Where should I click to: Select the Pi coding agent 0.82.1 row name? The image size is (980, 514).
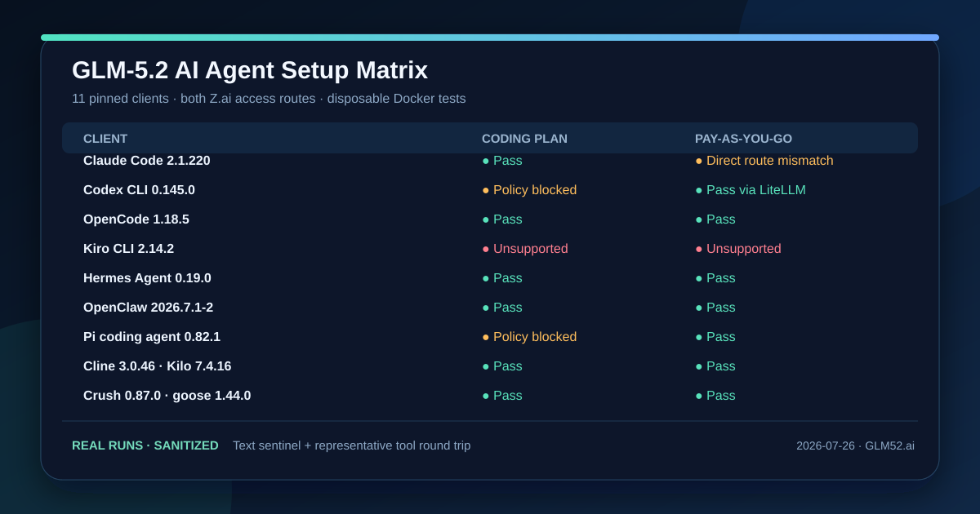pos(152,337)
